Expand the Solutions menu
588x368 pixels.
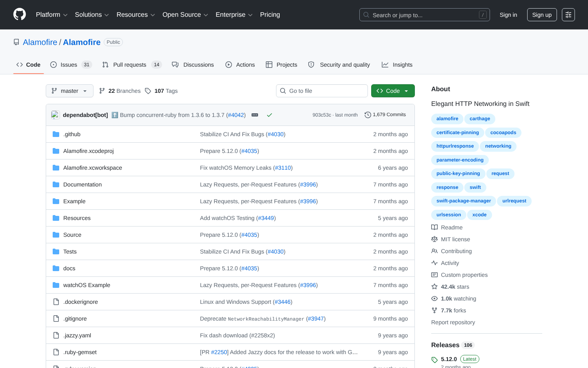92,15
